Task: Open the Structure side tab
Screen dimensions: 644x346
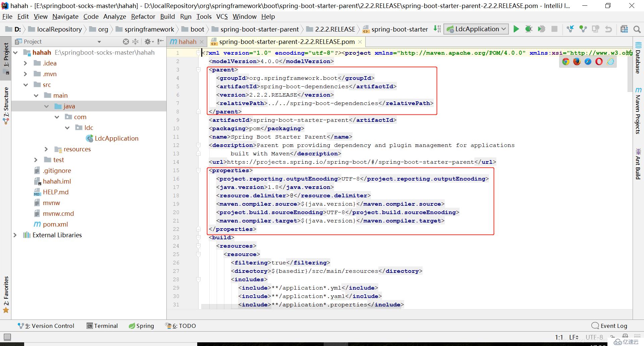Action: tap(6, 105)
